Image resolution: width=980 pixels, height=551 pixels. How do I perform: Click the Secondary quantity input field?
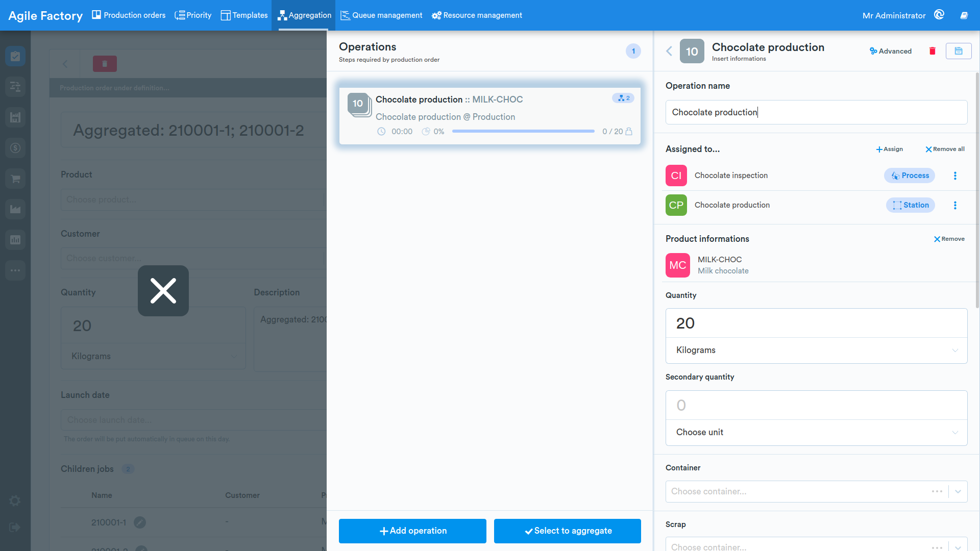tap(816, 406)
